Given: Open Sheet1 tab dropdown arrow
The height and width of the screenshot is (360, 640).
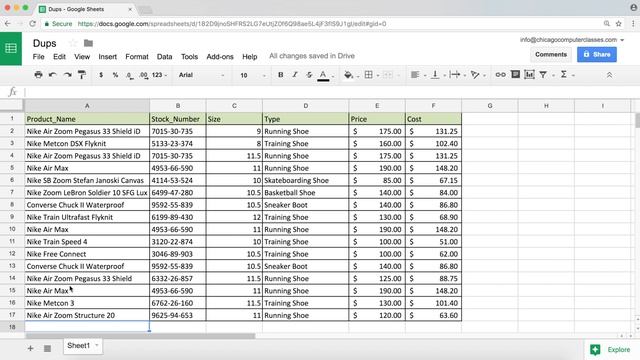Looking at the screenshot, I should [97, 345].
